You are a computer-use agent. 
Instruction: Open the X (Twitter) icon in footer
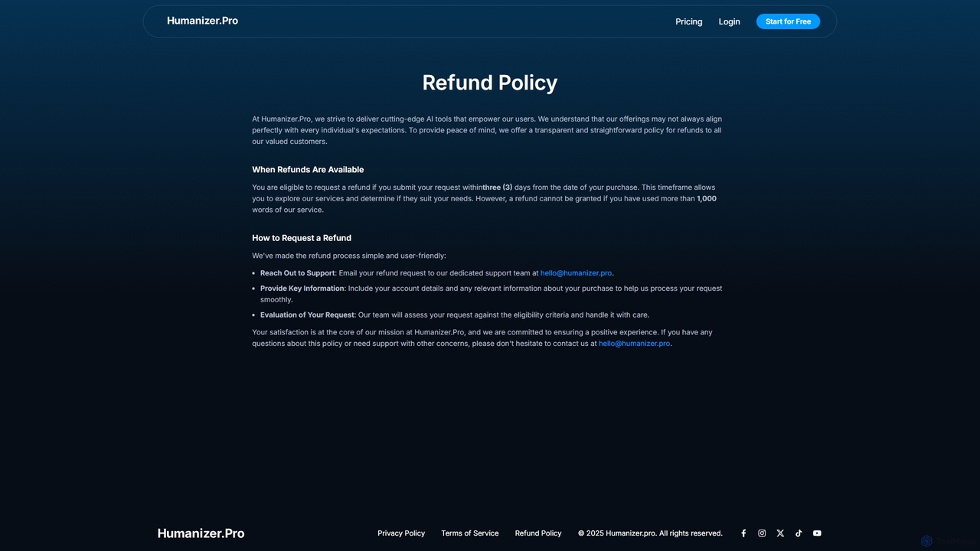[x=780, y=533]
